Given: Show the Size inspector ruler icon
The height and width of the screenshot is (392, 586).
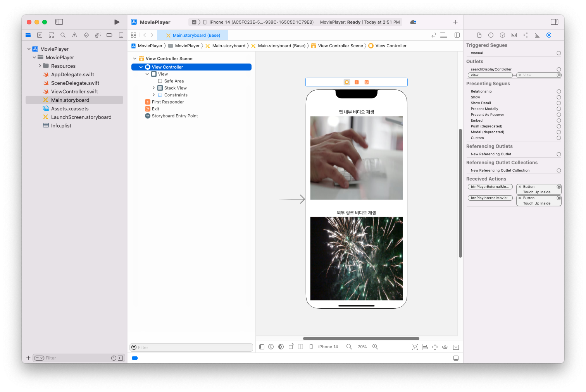Looking at the screenshot, I should pyautogui.click(x=537, y=35).
